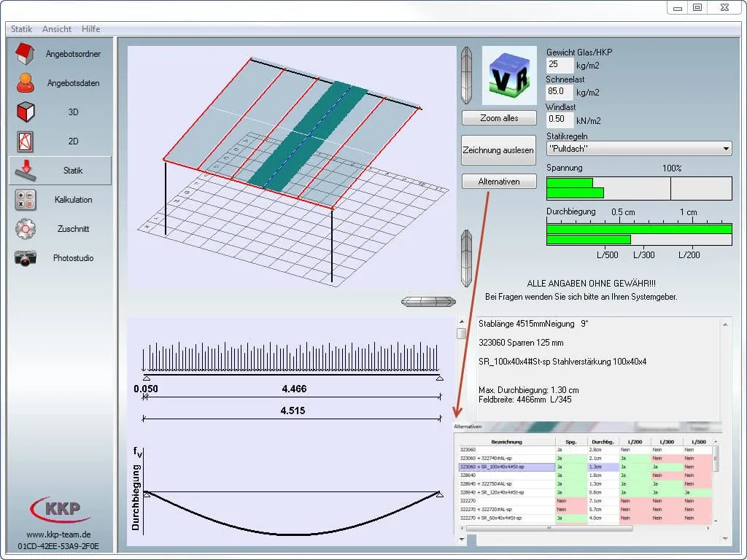Select the 3D cube icon
Viewport: 747px width, 560px height.
(x=26, y=112)
